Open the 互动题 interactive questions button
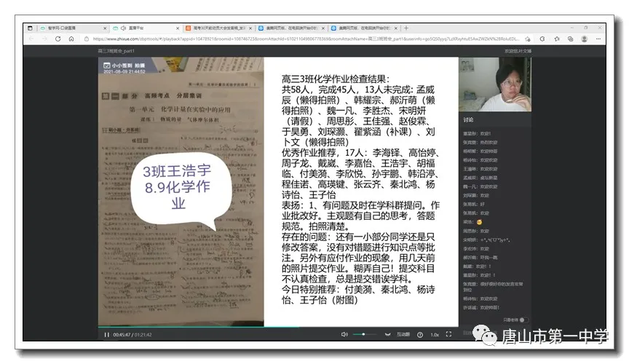 click(x=403, y=335)
